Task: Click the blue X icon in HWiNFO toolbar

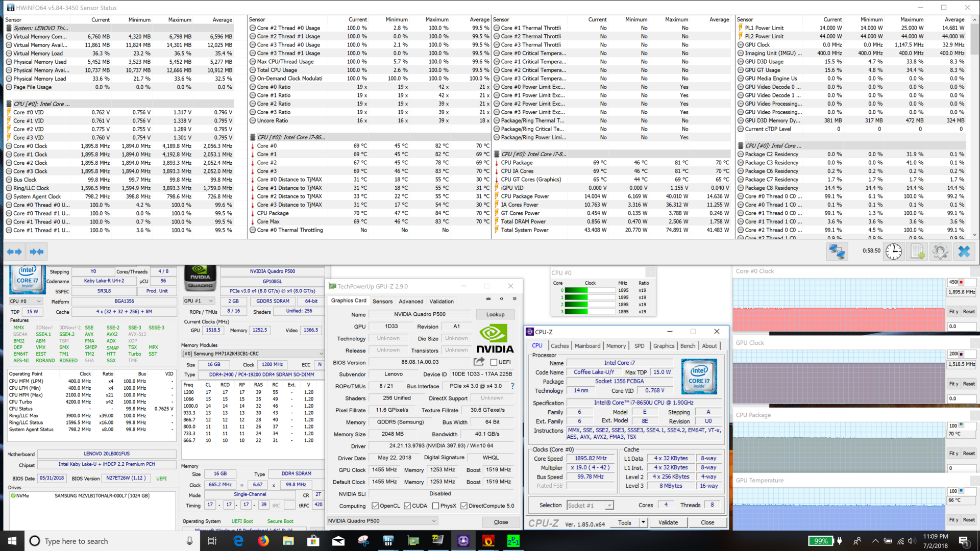Action: coord(964,252)
